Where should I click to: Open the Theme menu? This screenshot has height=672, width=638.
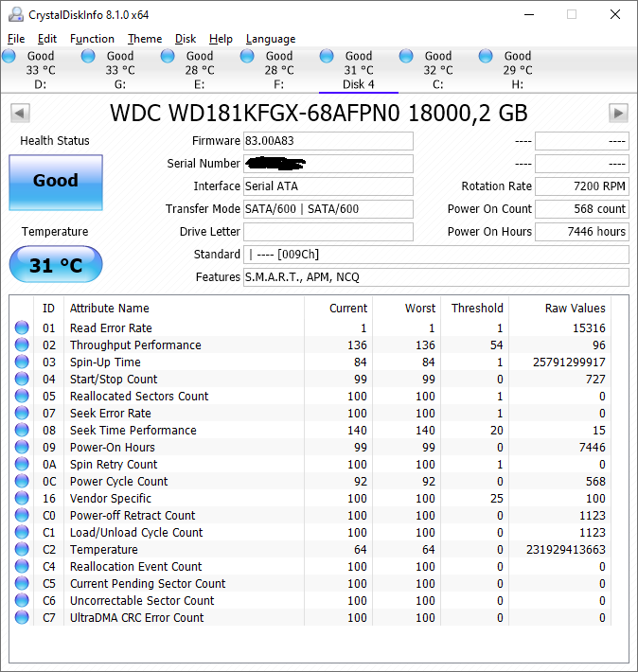point(145,39)
